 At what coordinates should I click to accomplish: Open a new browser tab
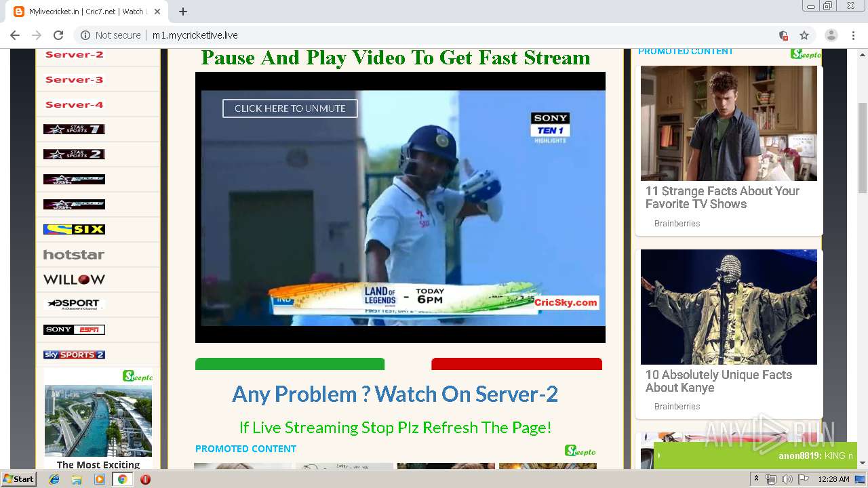click(183, 12)
